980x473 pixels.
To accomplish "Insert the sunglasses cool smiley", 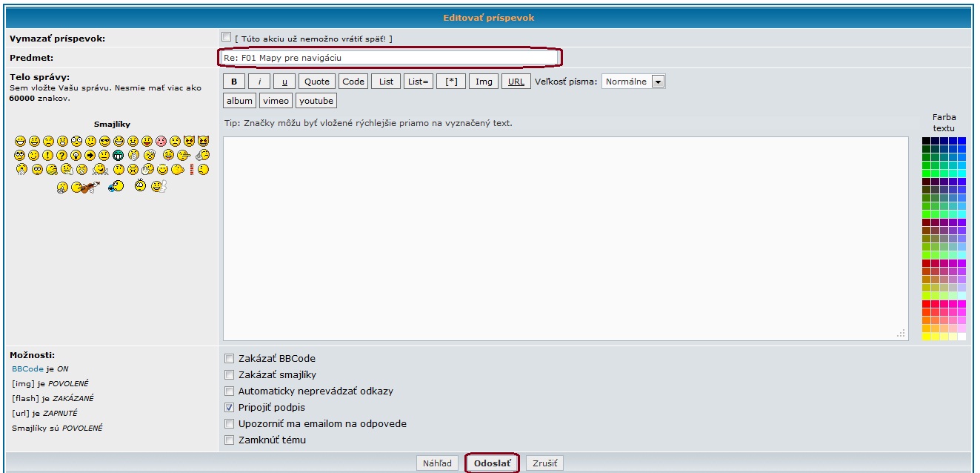I will tap(104, 141).
